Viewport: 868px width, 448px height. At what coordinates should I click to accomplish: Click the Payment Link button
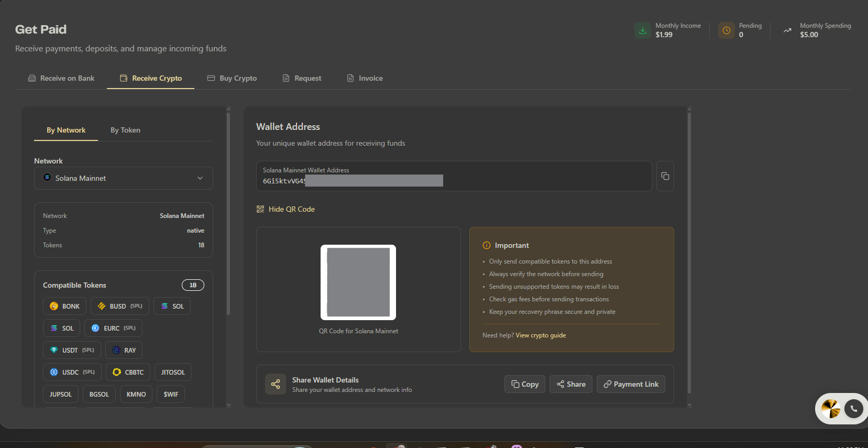pos(631,384)
